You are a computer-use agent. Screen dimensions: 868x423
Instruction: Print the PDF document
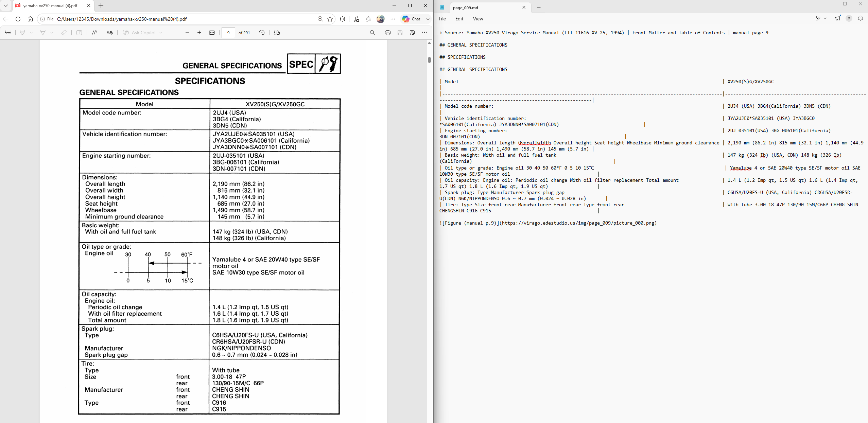(388, 33)
